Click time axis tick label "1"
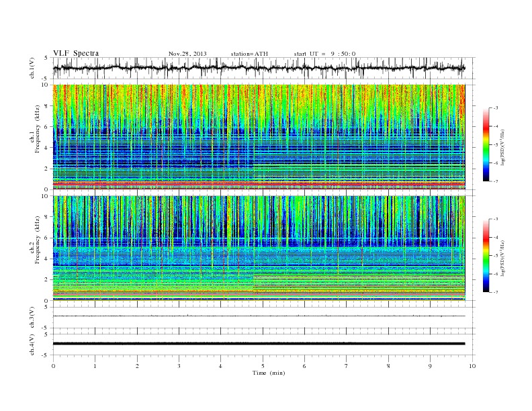 [x=95, y=366]
